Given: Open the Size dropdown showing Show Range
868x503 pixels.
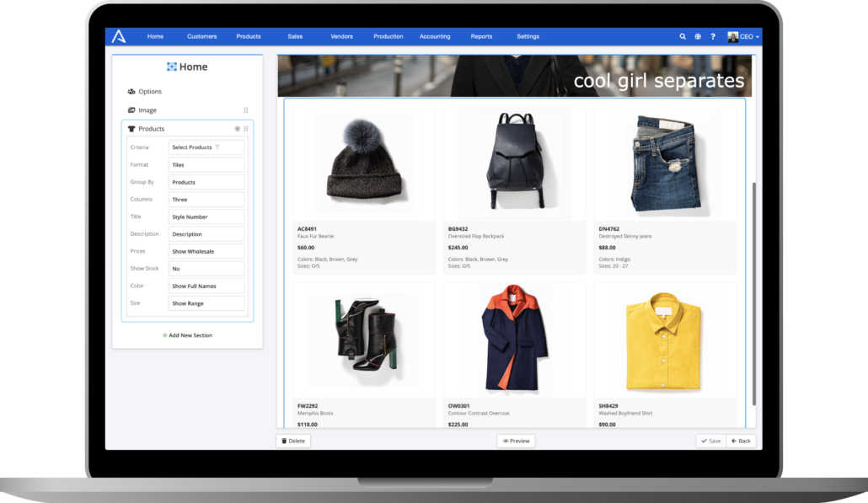Looking at the screenshot, I should click(x=206, y=303).
